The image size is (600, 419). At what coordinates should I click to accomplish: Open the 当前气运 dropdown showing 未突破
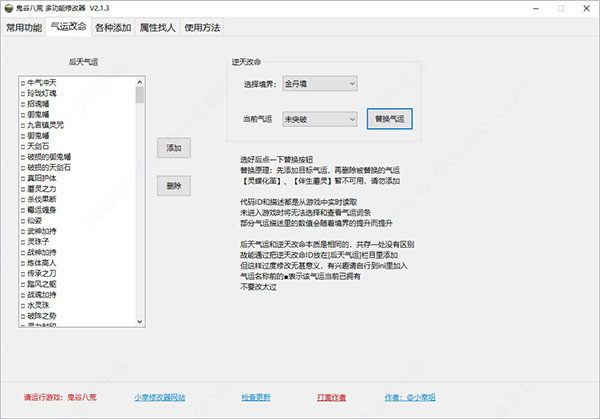point(320,119)
